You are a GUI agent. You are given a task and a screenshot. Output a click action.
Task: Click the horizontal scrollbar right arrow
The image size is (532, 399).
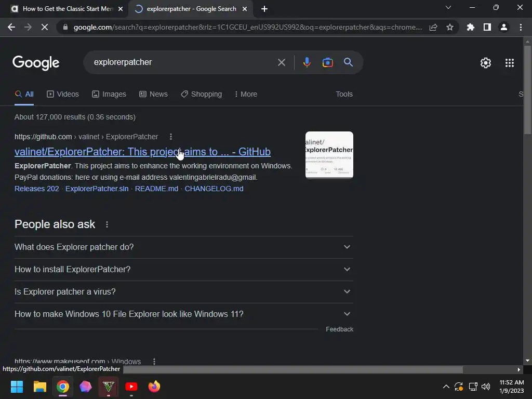tap(519, 369)
